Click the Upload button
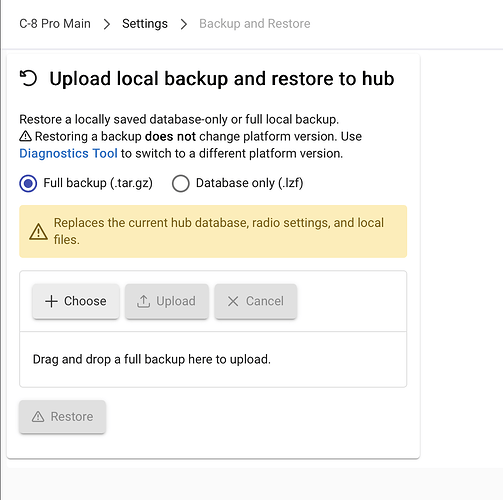503x500 pixels. point(167,301)
